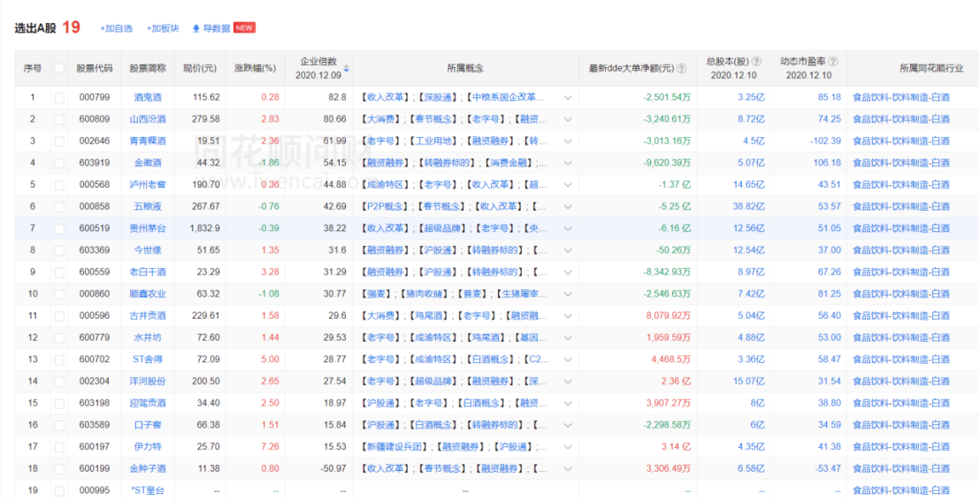980x501 pixels.
Task: Open the industry link in *ST皇台 row
Action: click(x=900, y=491)
